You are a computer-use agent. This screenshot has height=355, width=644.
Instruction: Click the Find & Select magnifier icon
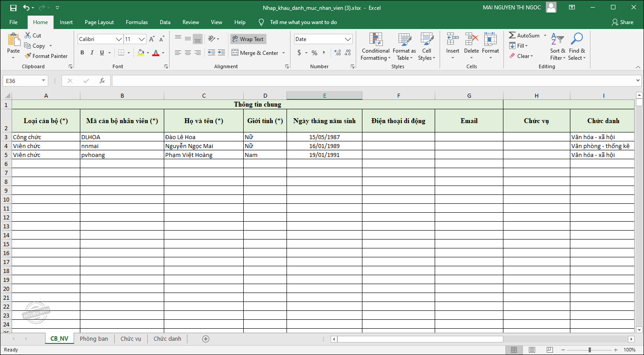coord(577,39)
